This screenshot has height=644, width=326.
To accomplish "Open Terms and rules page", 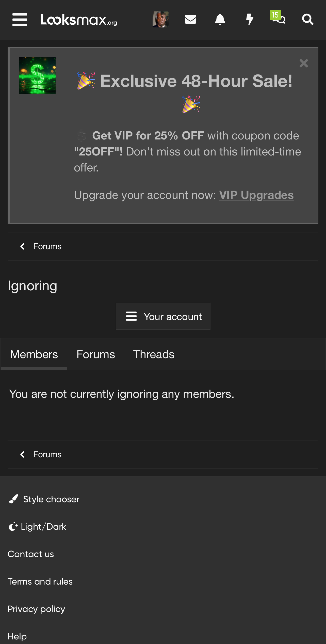I will 40,582.
